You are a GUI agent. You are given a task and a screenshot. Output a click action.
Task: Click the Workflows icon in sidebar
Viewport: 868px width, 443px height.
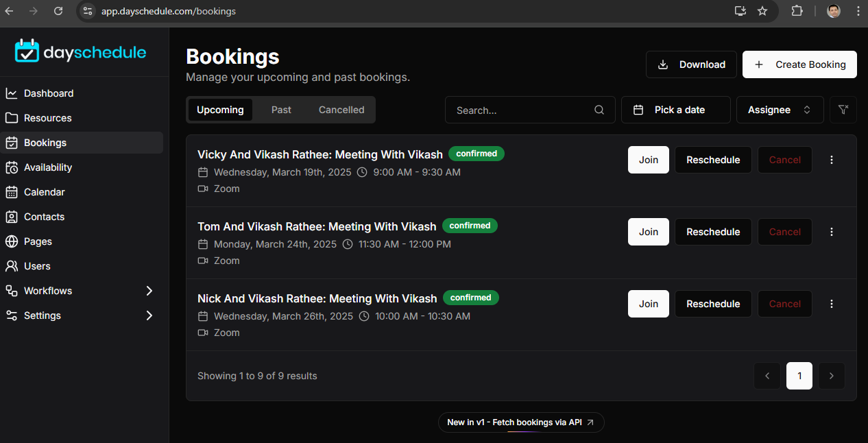coord(12,291)
